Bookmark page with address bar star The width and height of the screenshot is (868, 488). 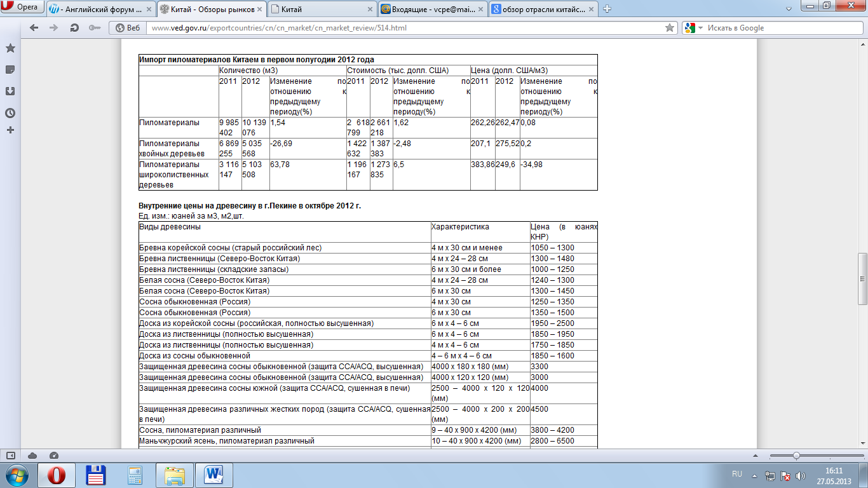(x=669, y=28)
